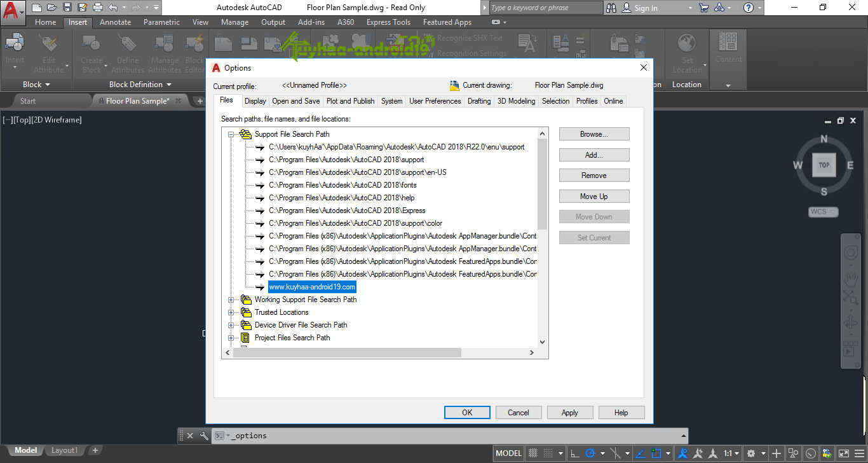Close the command line with the X icon
The height and width of the screenshot is (463, 868).
click(x=190, y=436)
